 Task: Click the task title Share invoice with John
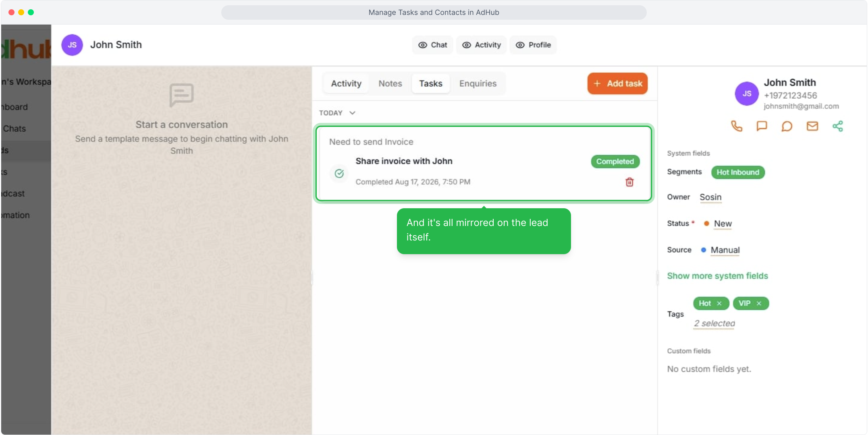pos(404,161)
